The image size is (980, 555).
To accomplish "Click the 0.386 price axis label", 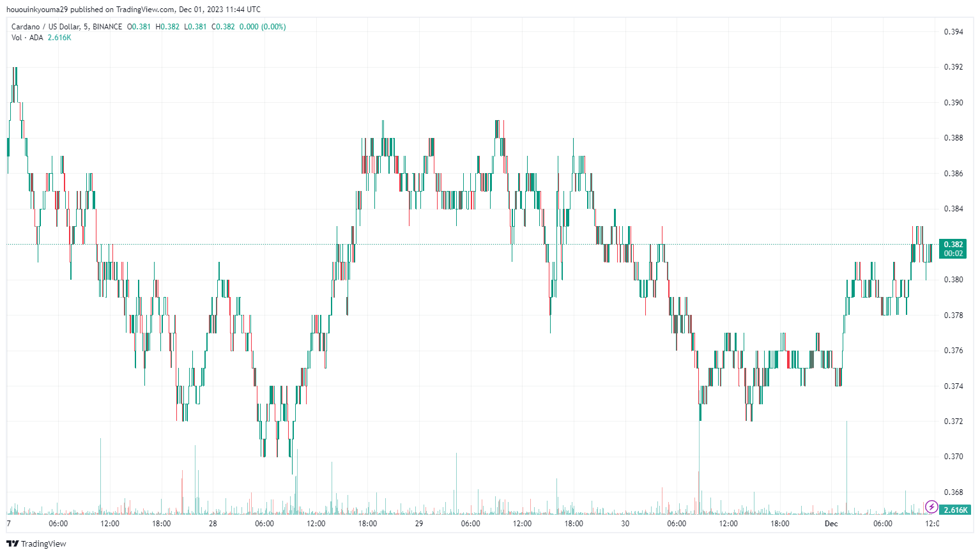I will pyautogui.click(x=953, y=174).
